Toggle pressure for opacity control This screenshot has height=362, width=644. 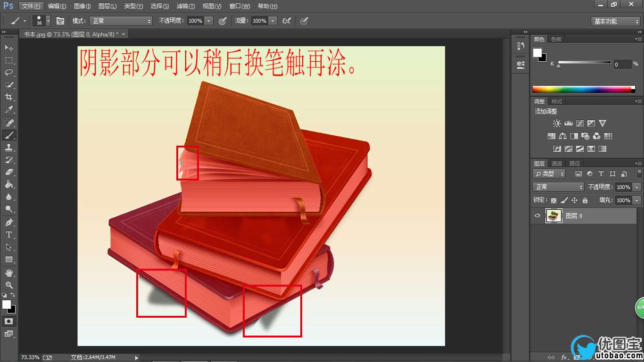[x=223, y=21]
